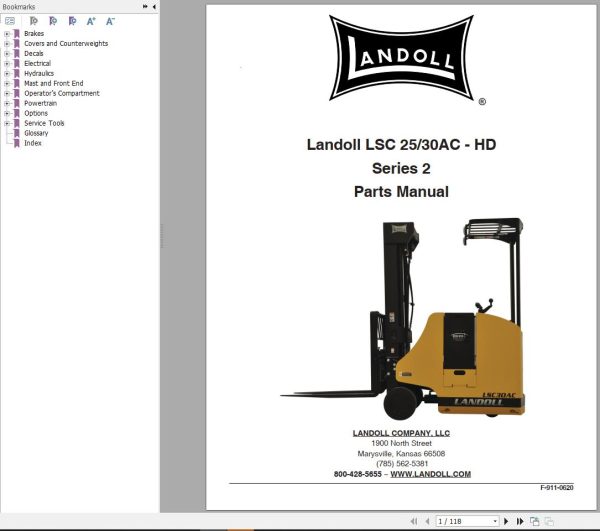Go to the first page button

tap(414, 521)
